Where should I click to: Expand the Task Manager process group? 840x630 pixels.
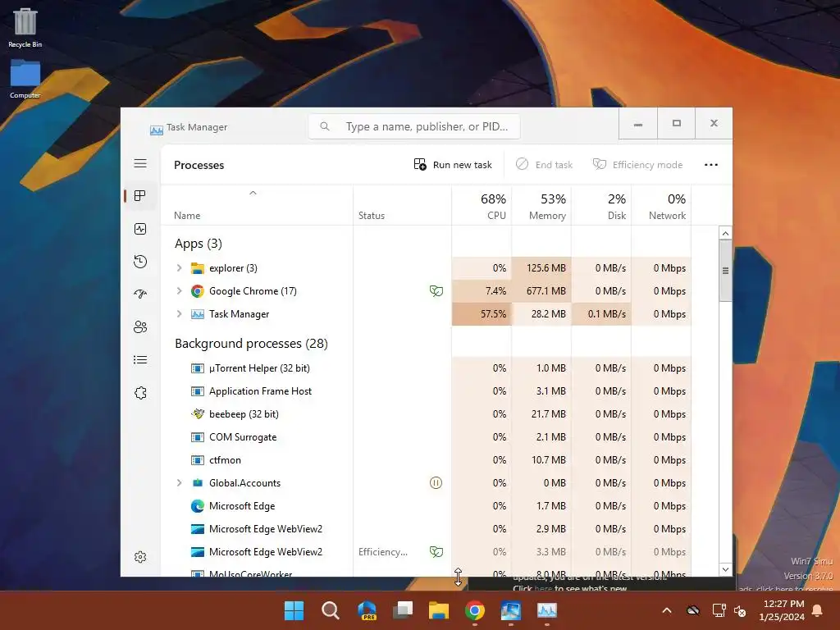[x=180, y=314]
